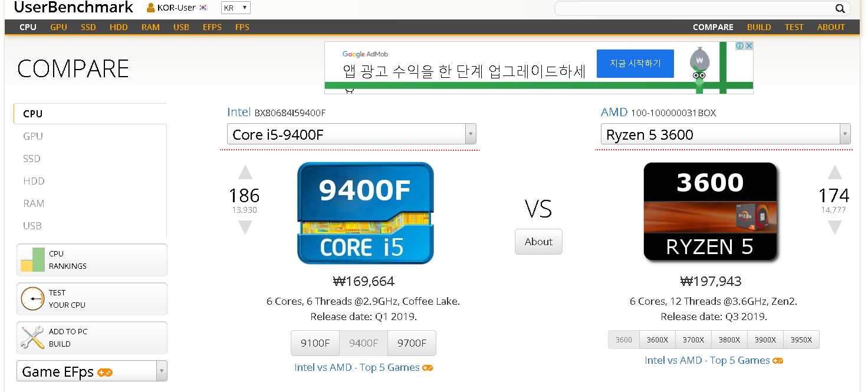
Task: Click the blue ad start button
Action: click(x=635, y=63)
